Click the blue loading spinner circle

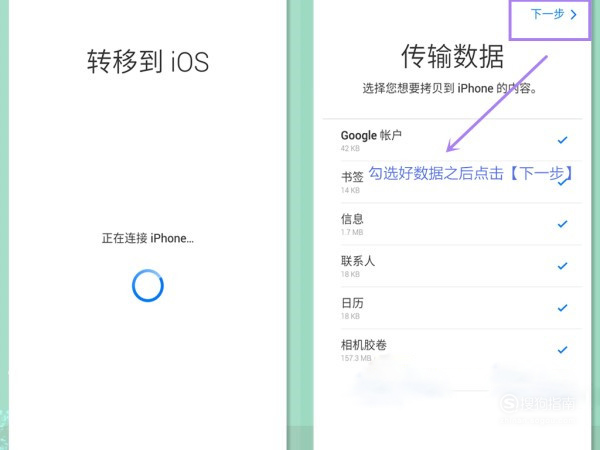[x=148, y=285]
